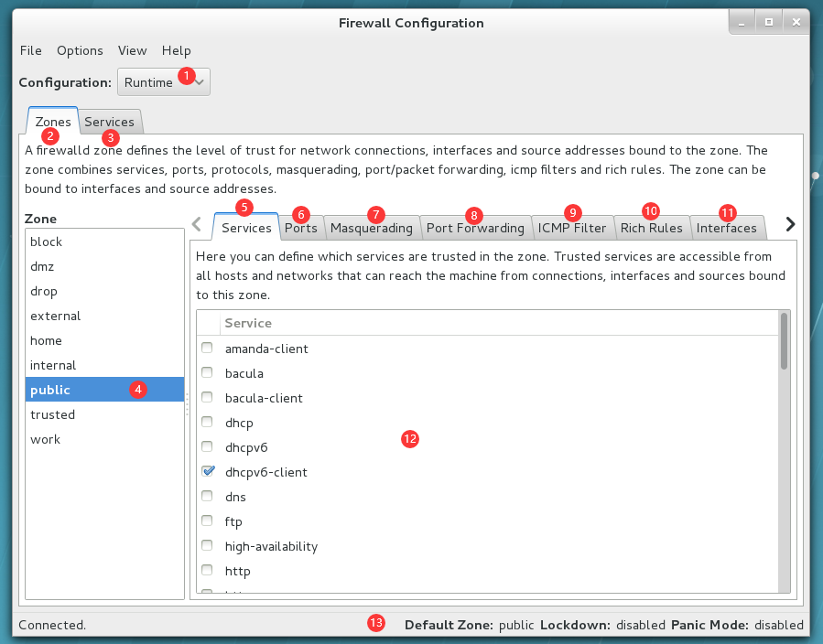The height and width of the screenshot is (644, 823).
Task: Click the bacula-client service name
Action: click(x=264, y=398)
